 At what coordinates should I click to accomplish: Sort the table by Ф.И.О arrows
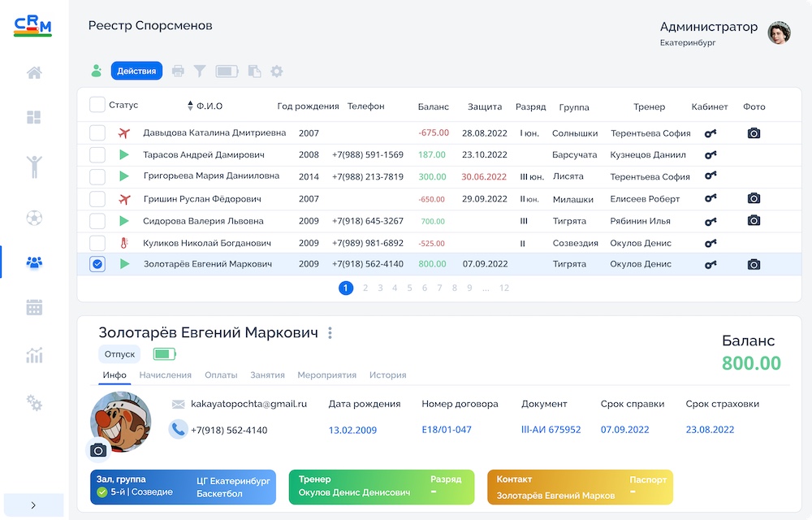click(190, 106)
